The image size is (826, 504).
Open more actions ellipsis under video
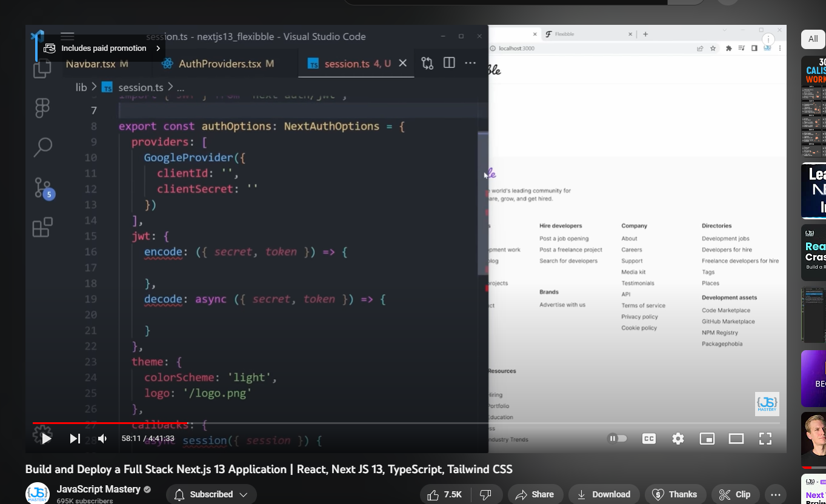tap(776, 495)
